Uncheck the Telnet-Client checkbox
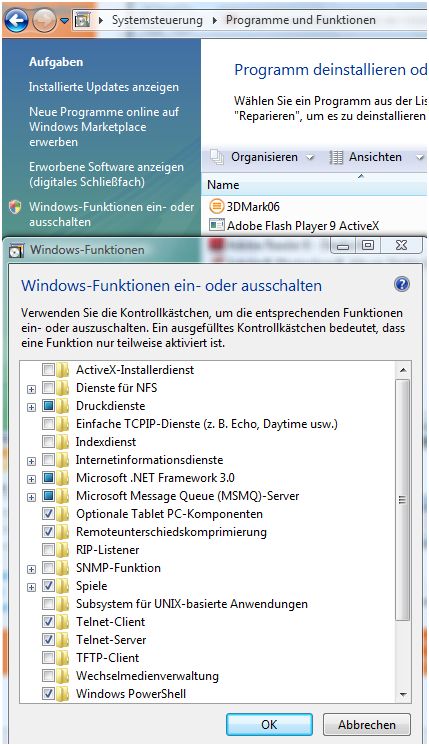429x746 pixels. pyautogui.click(x=48, y=622)
